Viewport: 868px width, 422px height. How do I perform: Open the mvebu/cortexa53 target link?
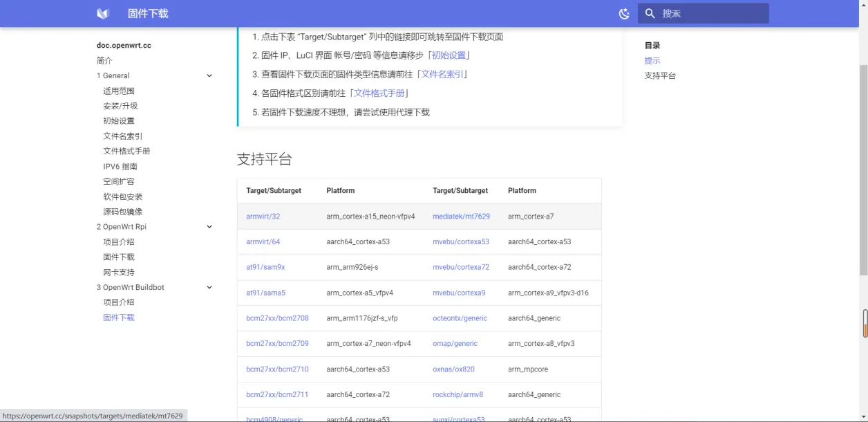click(461, 242)
